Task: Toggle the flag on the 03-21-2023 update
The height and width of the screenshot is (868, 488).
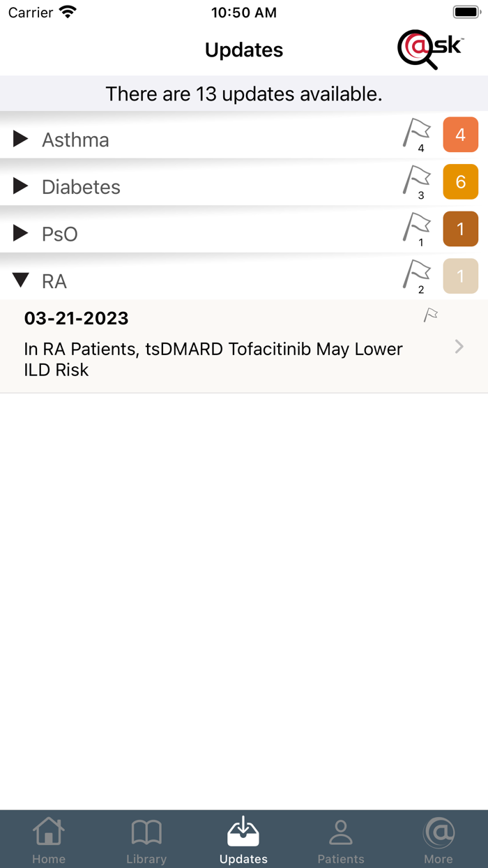Action: (430, 315)
